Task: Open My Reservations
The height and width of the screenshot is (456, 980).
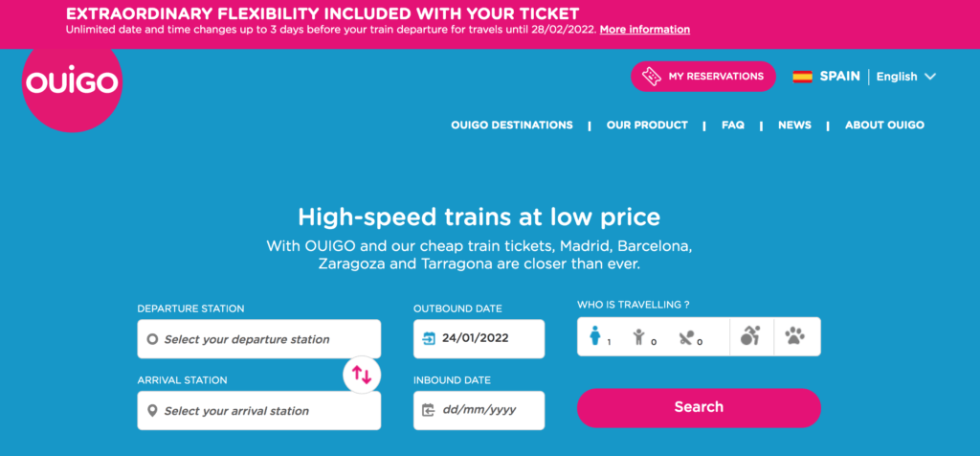Action: (703, 77)
